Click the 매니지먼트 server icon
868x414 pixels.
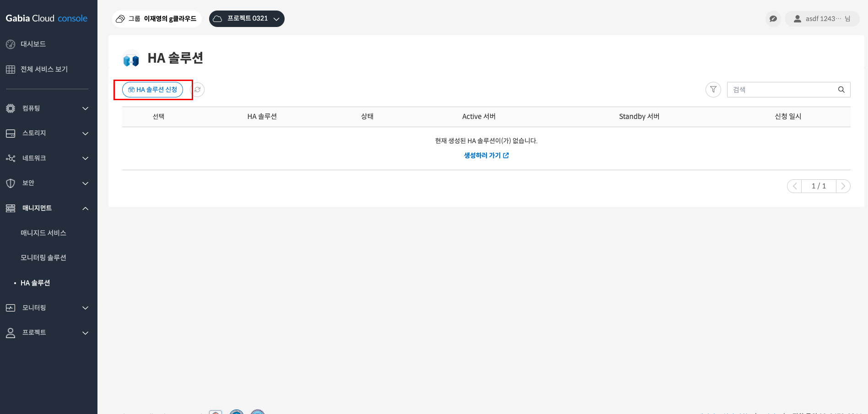pos(11,209)
